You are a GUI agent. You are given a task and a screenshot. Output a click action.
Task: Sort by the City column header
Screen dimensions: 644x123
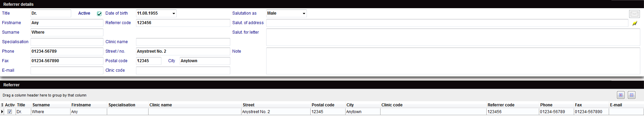tap(363, 105)
